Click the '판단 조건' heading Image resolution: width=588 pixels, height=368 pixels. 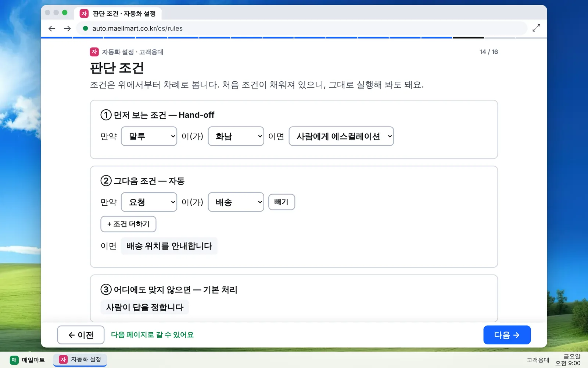coord(117,68)
